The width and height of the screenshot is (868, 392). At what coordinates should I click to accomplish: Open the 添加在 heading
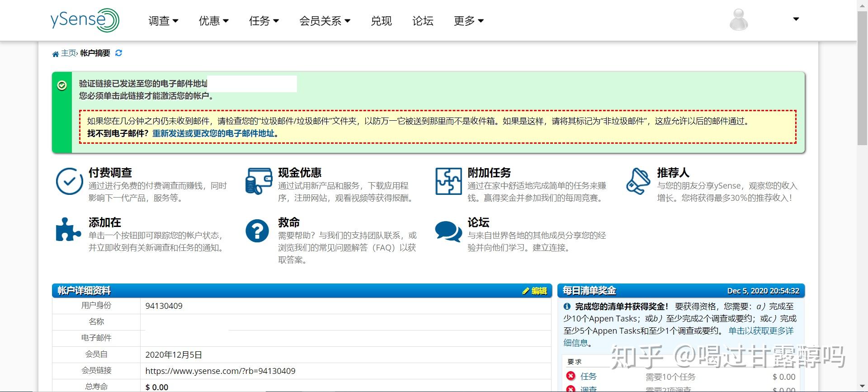pos(105,222)
